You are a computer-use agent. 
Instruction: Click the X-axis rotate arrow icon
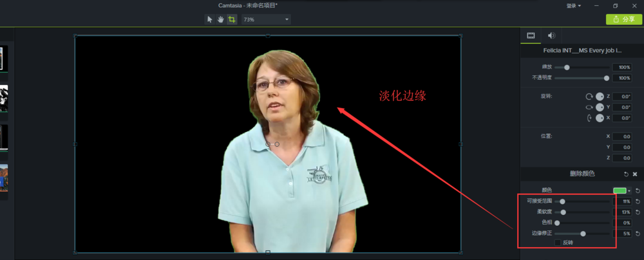[x=589, y=118]
